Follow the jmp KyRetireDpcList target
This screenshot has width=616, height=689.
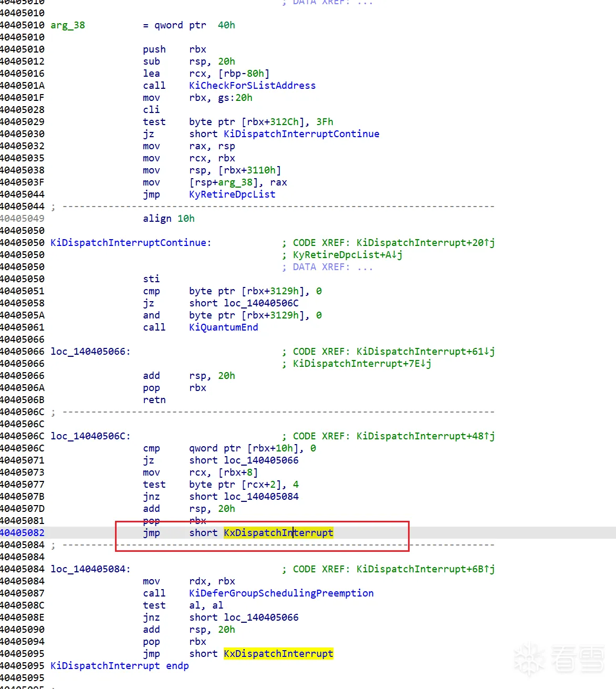point(232,194)
